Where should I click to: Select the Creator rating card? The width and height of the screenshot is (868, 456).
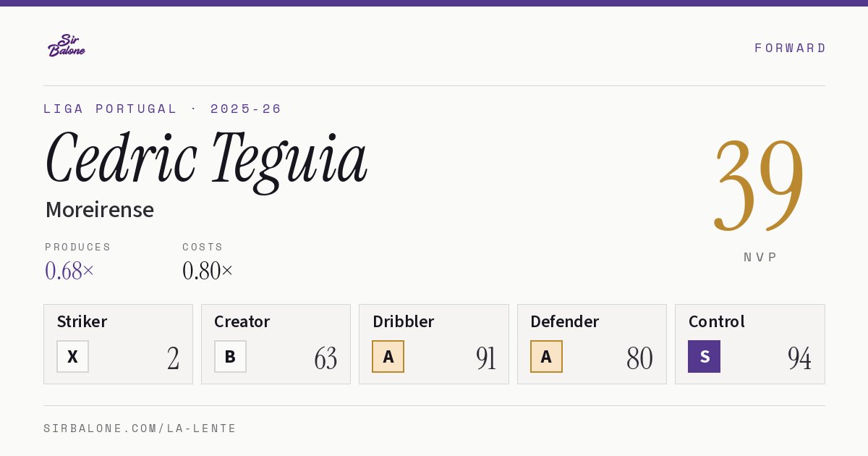tap(276, 344)
